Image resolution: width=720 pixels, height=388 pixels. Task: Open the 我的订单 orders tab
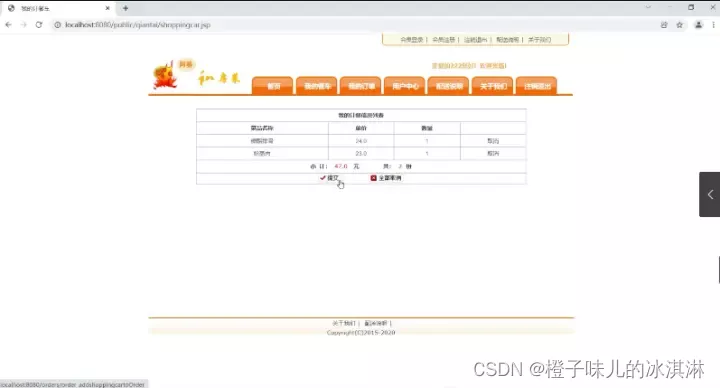pyautogui.click(x=361, y=86)
